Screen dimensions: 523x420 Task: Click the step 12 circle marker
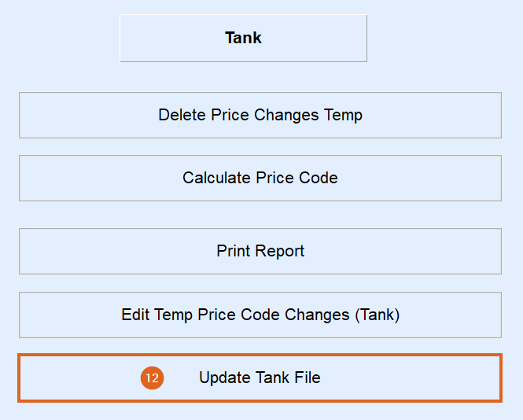pyautogui.click(x=152, y=378)
